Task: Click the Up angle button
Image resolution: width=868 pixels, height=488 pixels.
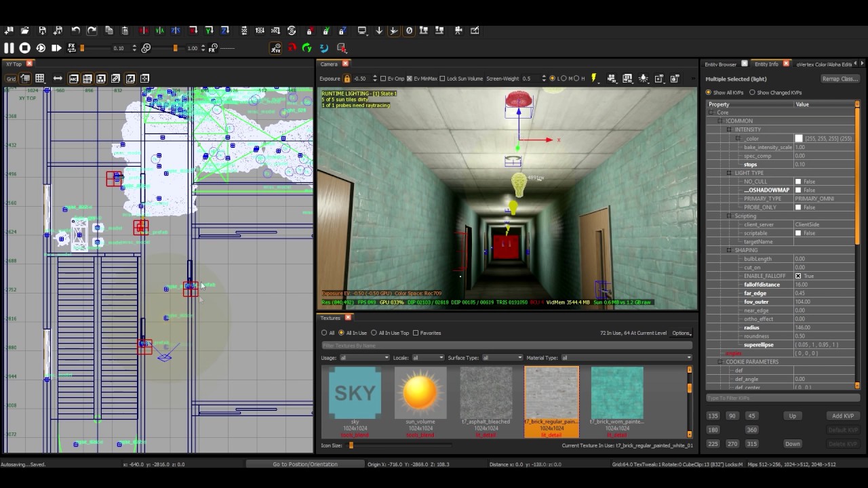Action: 792,416
